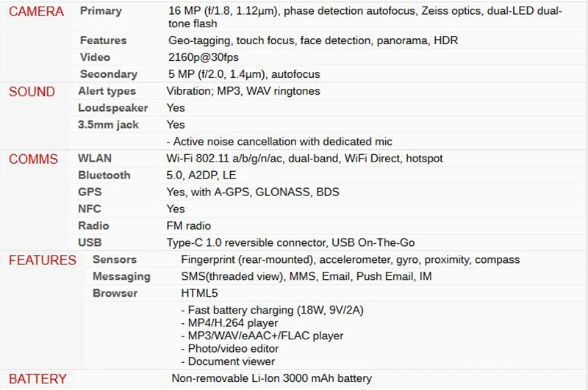Click the Radio label
The width and height of the screenshot is (588, 390).
click(x=93, y=226)
